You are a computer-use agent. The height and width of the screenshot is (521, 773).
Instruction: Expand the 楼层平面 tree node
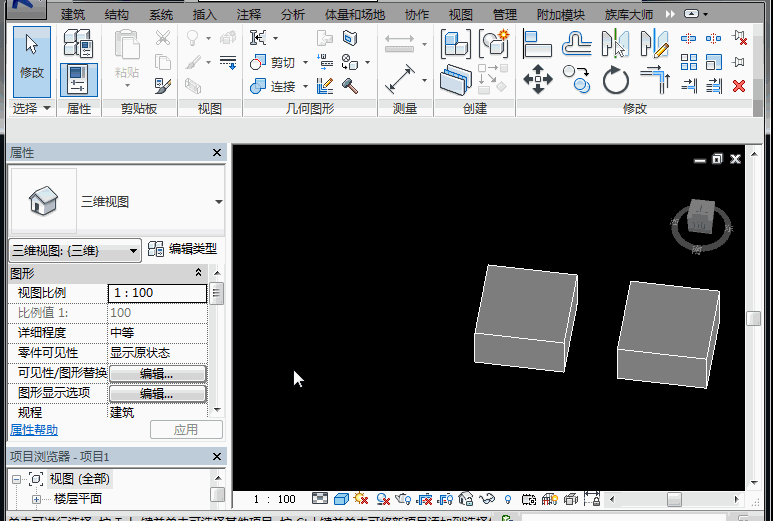pyautogui.click(x=37, y=499)
